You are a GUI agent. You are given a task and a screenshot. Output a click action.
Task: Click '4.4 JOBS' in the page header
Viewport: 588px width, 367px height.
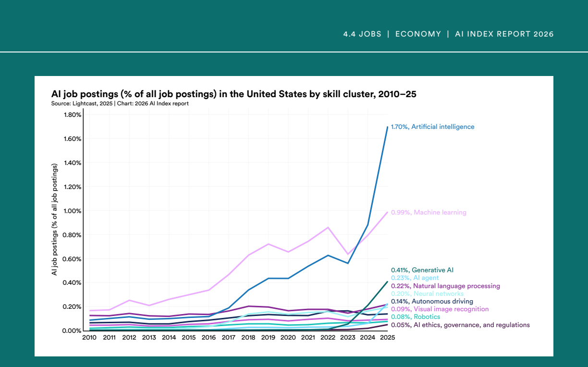tap(362, 34)
